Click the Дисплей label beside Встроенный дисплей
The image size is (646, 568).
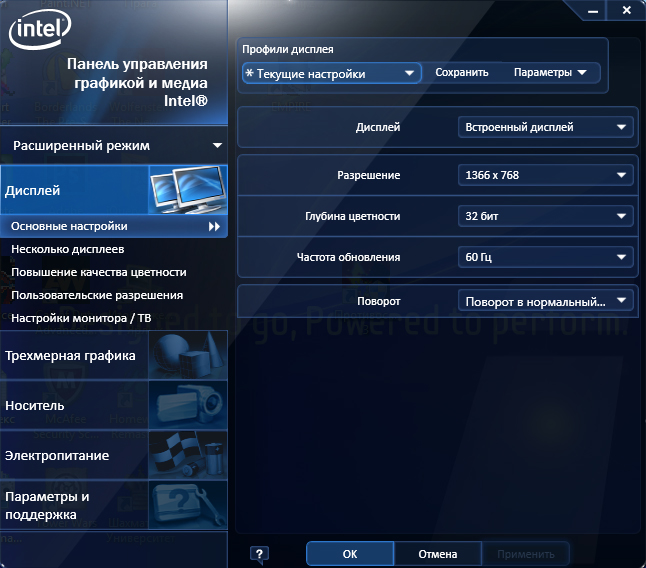[x=378, y=127]
